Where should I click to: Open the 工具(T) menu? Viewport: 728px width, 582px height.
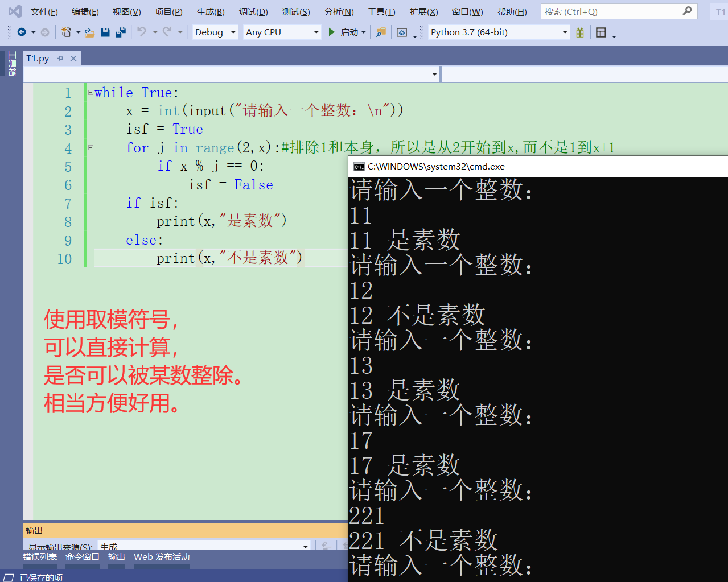381,11
